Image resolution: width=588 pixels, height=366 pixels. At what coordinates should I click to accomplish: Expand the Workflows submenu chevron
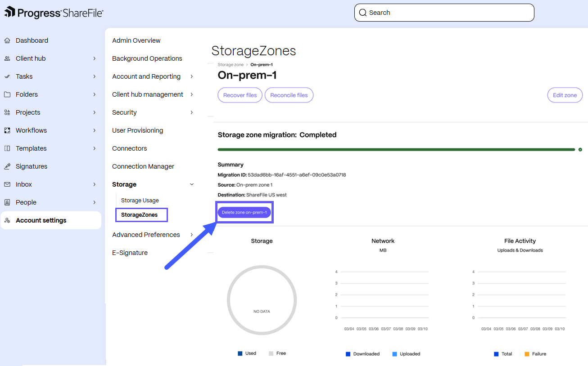(95, 130)
